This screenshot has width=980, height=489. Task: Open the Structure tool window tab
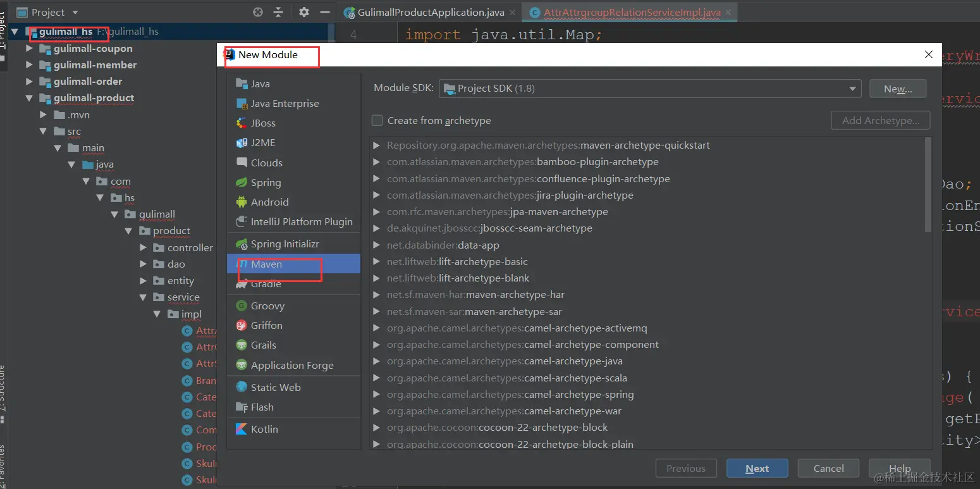tap(3, 394)
